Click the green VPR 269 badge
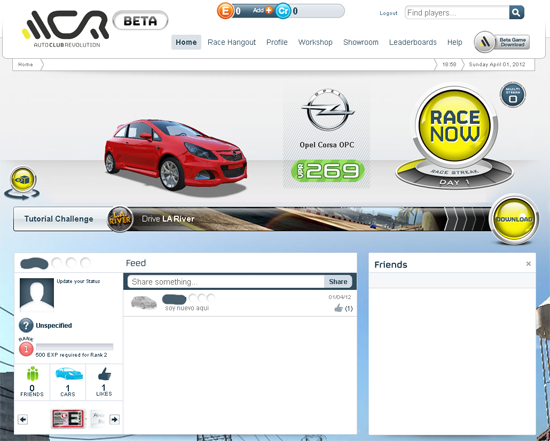Screen dimensions: 550x441 [x=328, y=171]
